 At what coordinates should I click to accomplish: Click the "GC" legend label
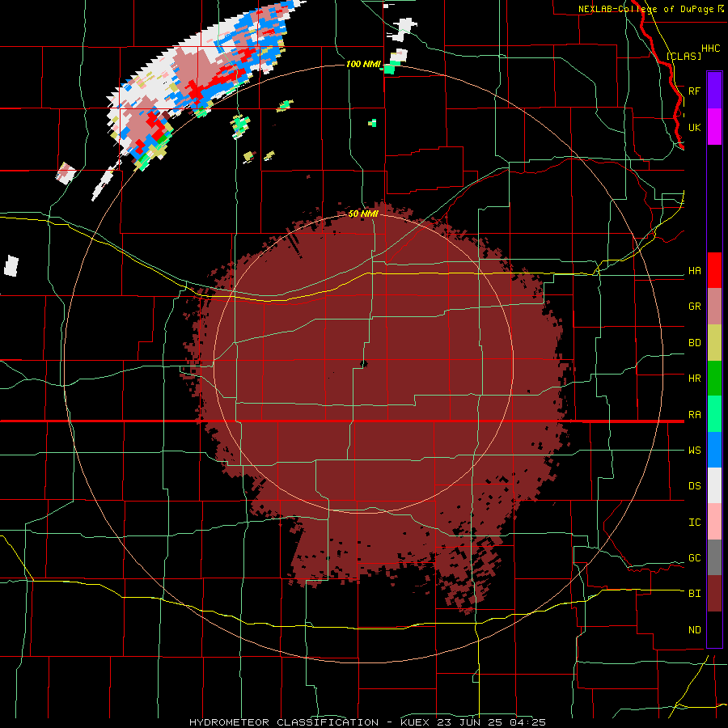694,558
